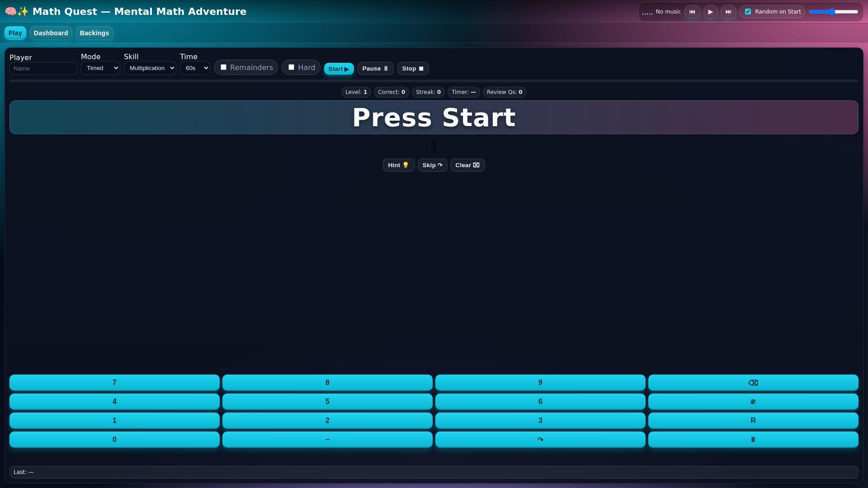The image size is (868, 488).
Task: Click the Last: status bar
Action: [x=434, y=472]
